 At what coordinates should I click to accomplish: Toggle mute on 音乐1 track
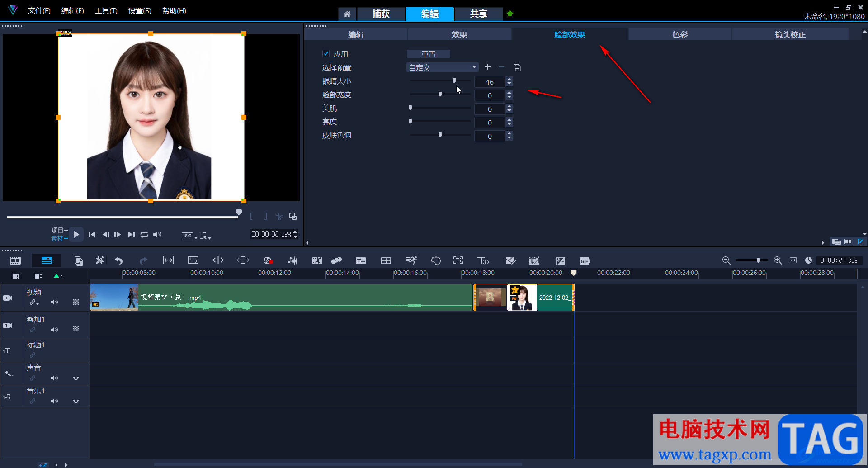pyautogui.click(x=54, y=401)
